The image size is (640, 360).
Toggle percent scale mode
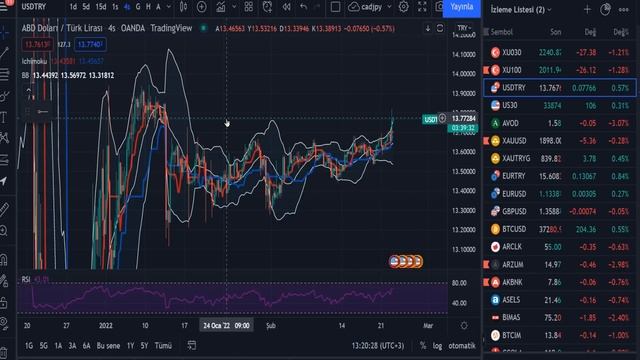[x=423, y=346]
